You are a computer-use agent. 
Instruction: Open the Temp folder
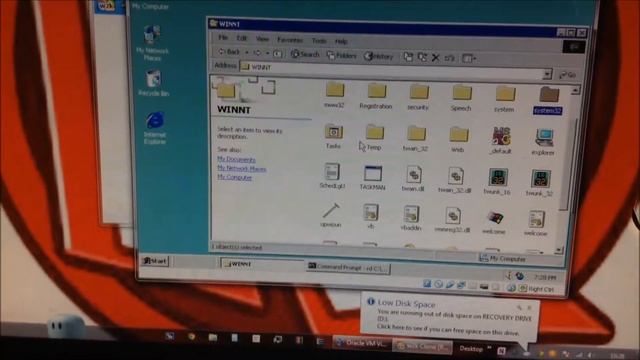374,137
